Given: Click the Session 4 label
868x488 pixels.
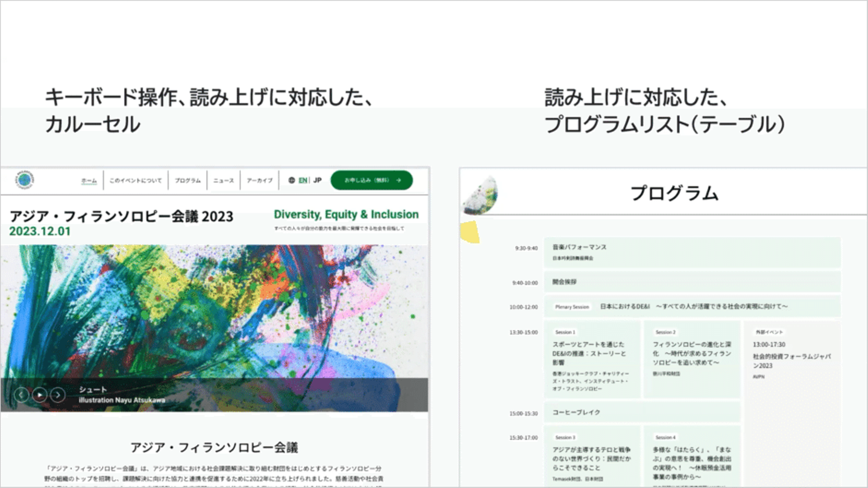Looking at the screenshot, I should (665, 437).
